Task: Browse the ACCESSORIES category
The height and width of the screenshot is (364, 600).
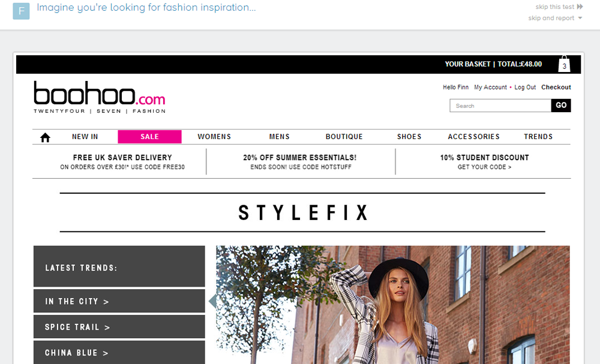Action: pyautogui.click(x=473, y=137)
